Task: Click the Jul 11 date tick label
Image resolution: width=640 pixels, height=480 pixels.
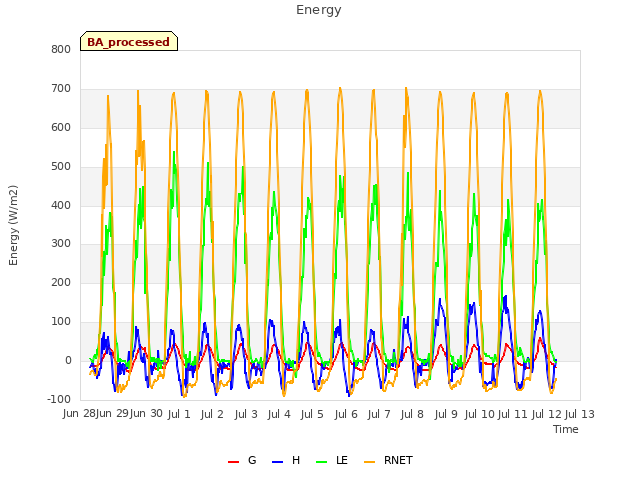Action: [513, 414]
